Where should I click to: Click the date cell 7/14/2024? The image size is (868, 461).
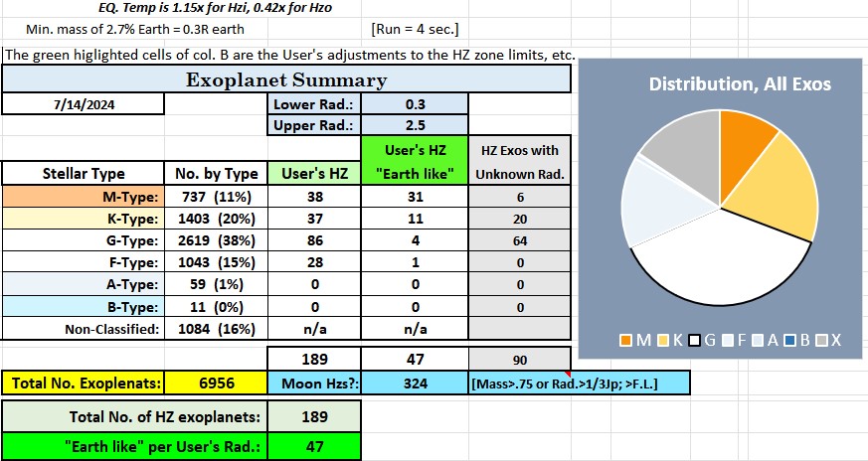tap(84, 104)
